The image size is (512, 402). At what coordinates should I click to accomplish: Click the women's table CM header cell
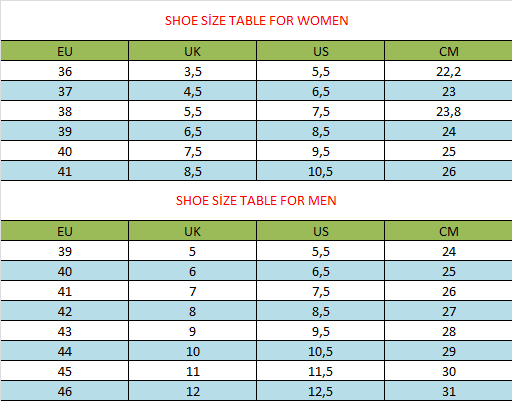pos(448,51)
